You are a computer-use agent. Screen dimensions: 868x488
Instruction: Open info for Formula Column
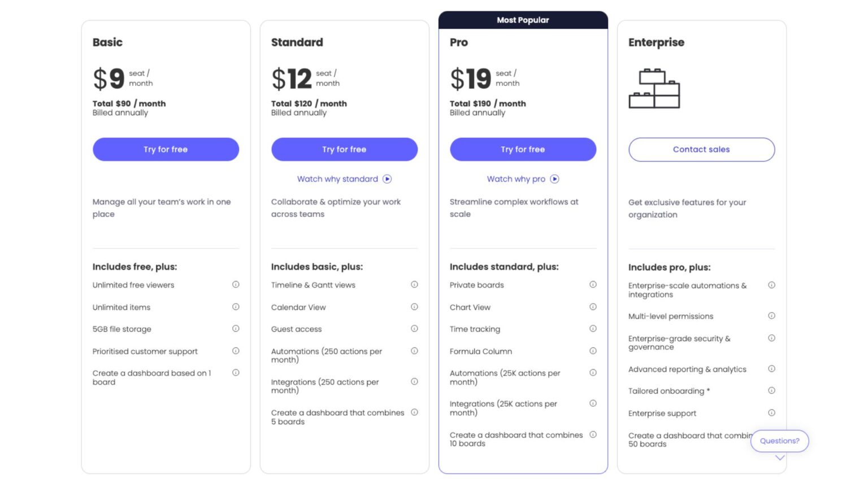tap(593, 350)
